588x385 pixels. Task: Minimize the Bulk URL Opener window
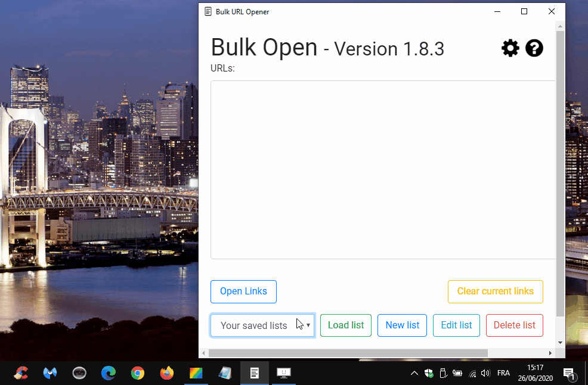pyautogui.click(x=497, y=11)
